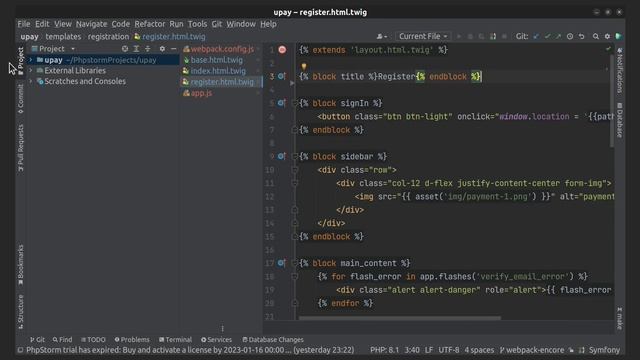
Task: Click Collapse All icon in Project panel
Action: (147, 49)
